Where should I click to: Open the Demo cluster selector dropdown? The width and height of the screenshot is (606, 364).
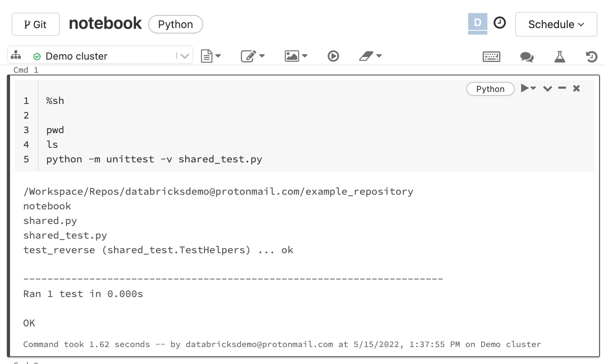pyautogui.click(x=184, y=56)
